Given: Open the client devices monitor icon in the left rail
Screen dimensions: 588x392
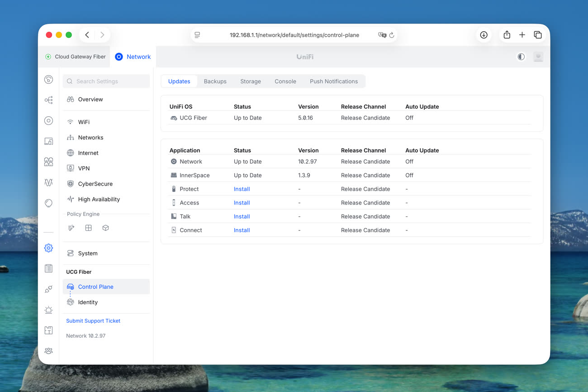Looking at the screenshot, I should point(48,141).
